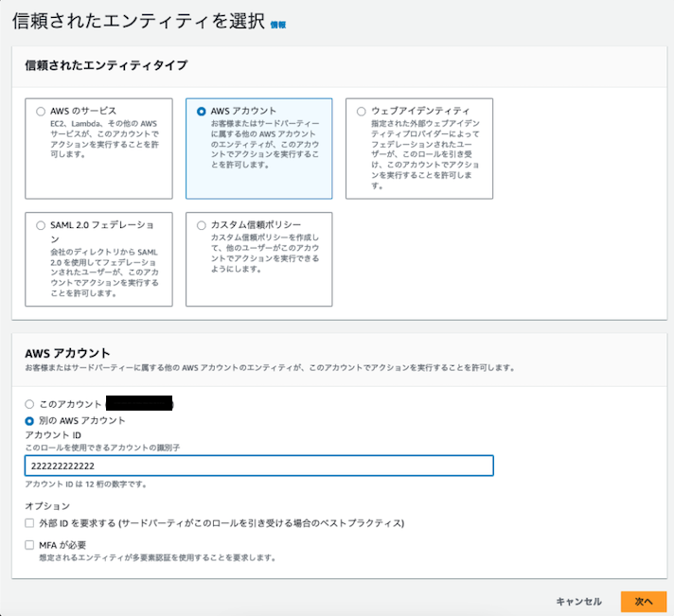Tick the MFA が必要 checkbox
Image resolution: width=674 pixels, height=616 pixels.
point(29,545)
